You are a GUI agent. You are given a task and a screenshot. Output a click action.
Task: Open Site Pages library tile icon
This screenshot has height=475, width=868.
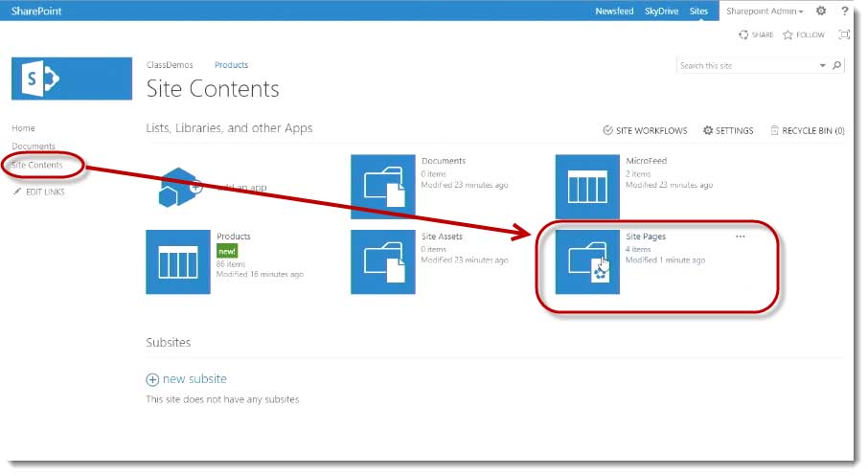click(587, 261)
